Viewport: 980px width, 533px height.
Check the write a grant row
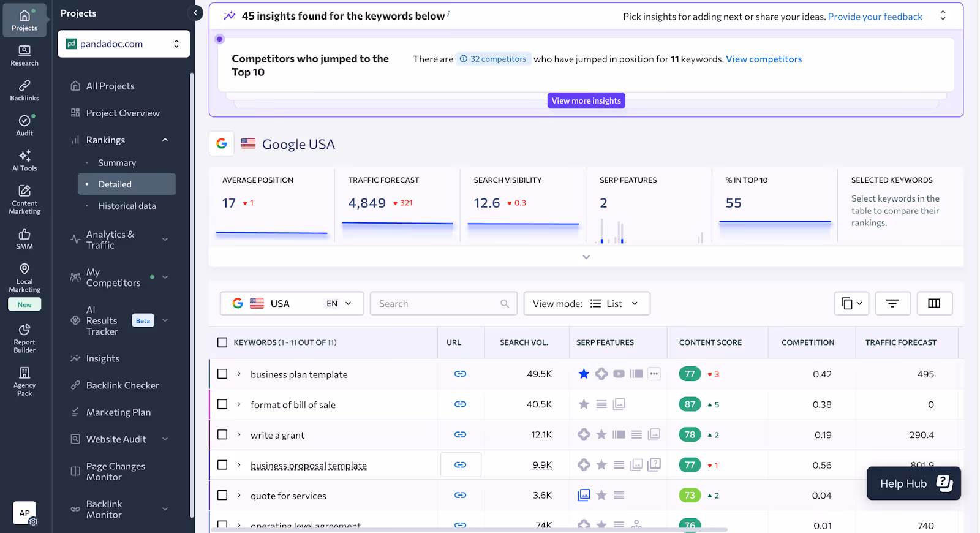(x=222, y=434)
